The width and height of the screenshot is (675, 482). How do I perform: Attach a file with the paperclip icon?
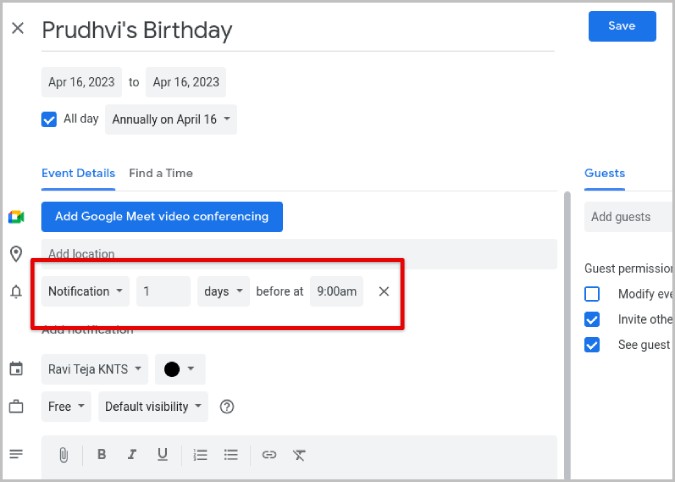63,454
